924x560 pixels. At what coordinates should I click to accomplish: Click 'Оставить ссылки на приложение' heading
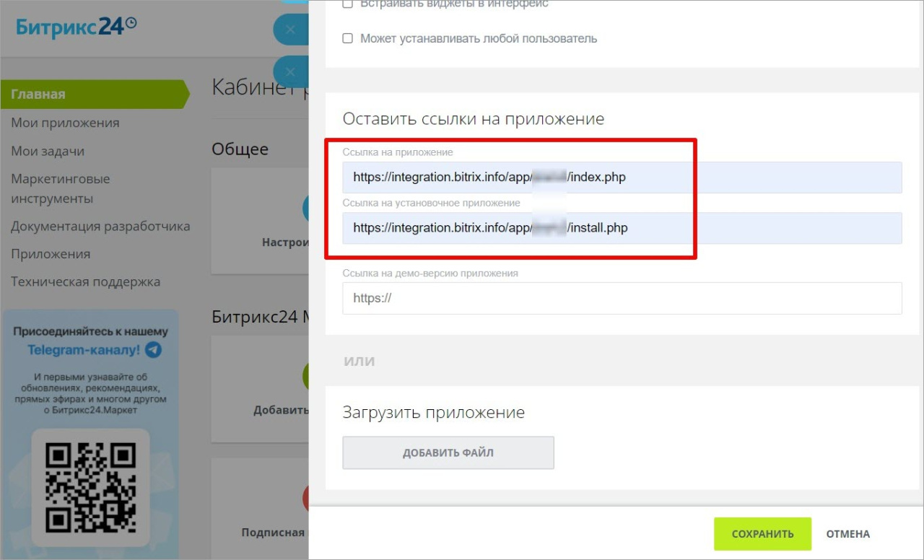tap(473, 119)
